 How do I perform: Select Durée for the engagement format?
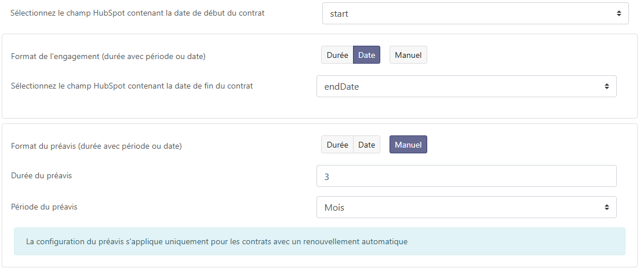click(x=337, y=55)
